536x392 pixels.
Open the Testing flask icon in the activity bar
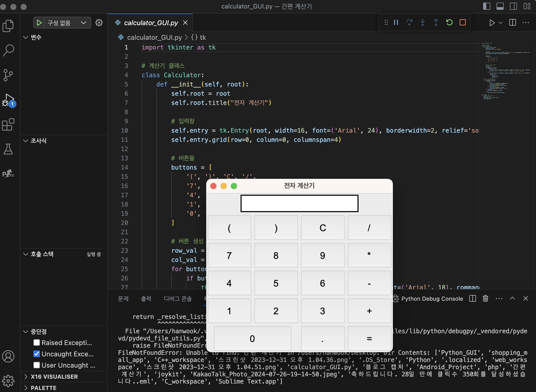[x=8, y=149]
